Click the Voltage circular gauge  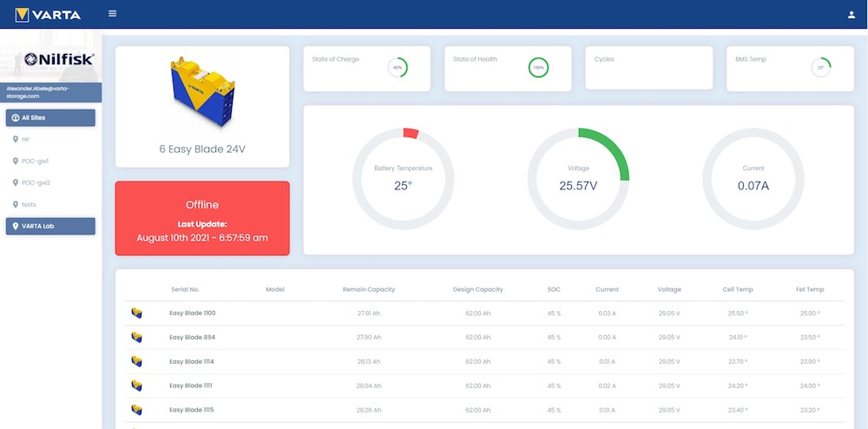[x=578, y=179]
